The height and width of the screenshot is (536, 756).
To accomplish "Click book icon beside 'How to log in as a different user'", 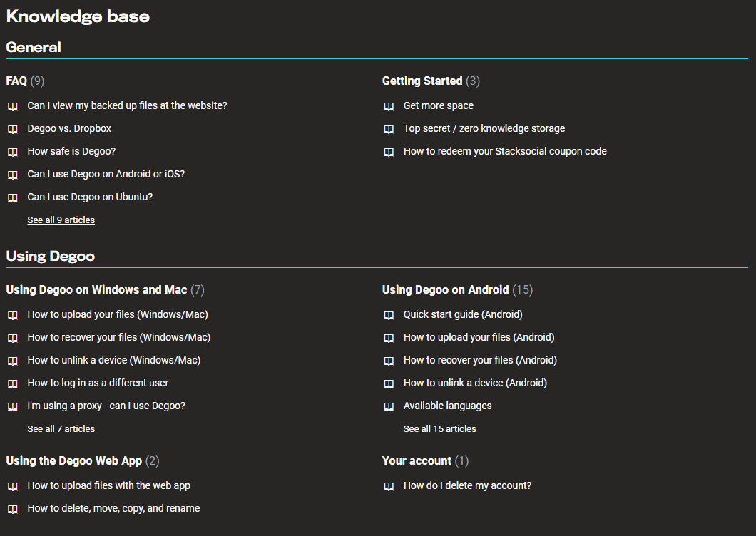I will [x=13, y=383].
